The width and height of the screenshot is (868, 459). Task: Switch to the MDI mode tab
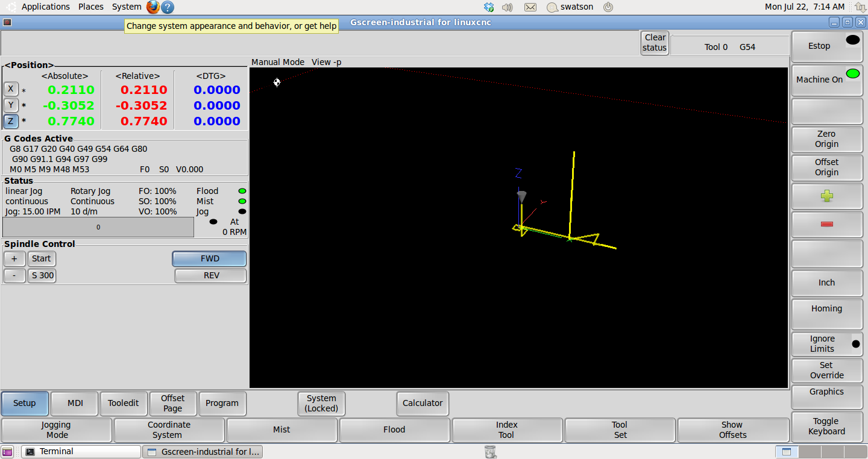pyautogui.click(x=75, y=403)
